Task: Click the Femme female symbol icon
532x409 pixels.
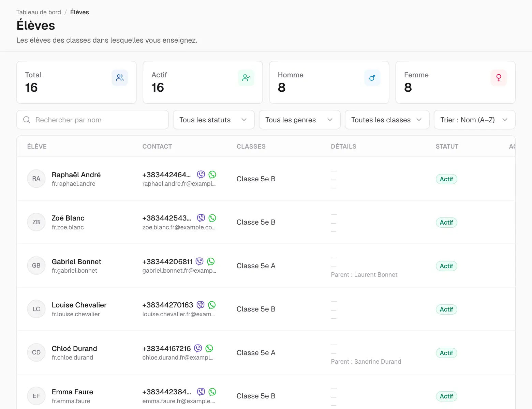Action: [x=499, y=78]
